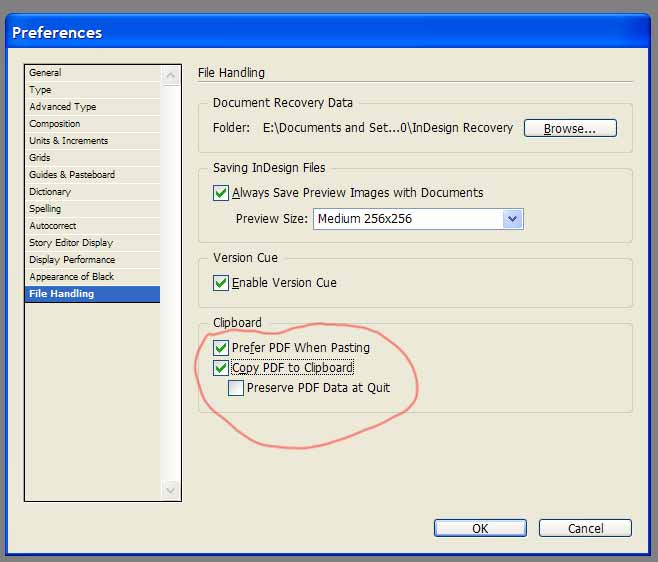Select Units & Increments category
Screen dimensions: 658x562
92,141
